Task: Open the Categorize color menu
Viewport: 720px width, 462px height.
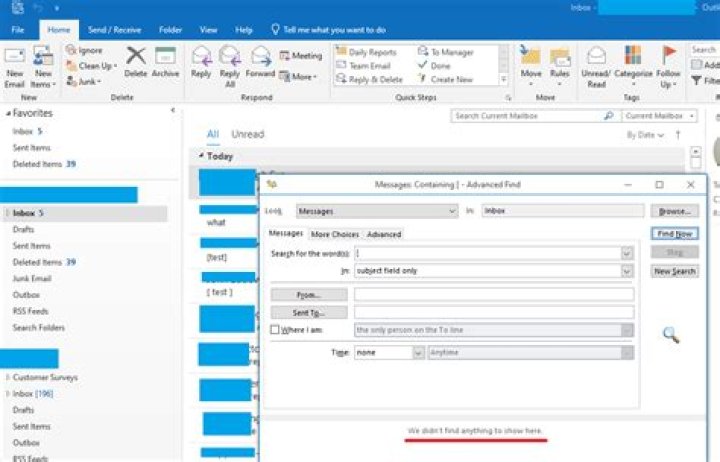Action: pyautogui.click(x=633, y=67)
